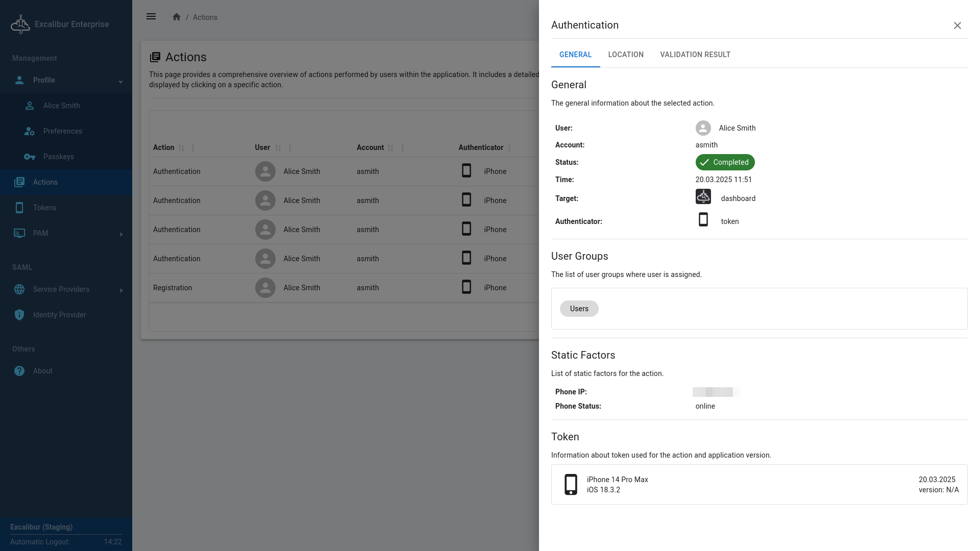This screenshot has width=980, height=551.
Task: Expand the Service Providers submenu
Action: coord(121,290)
